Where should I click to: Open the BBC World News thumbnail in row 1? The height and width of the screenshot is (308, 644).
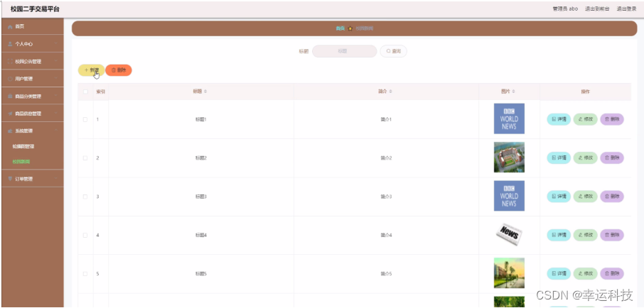click(509, 119)
